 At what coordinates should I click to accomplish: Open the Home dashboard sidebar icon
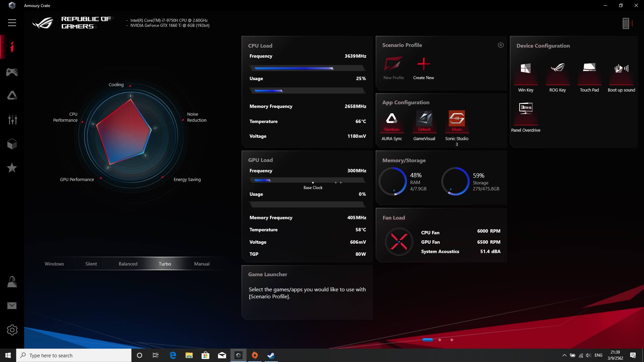point(12,47)
